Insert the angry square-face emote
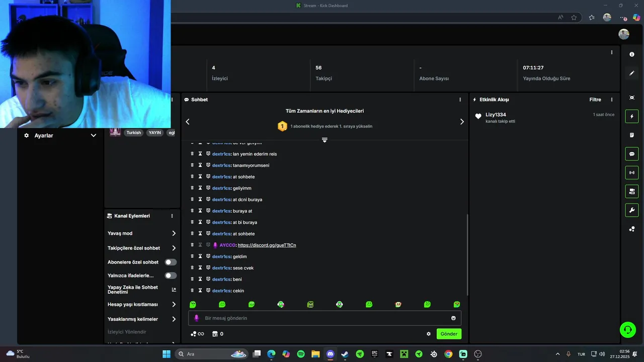644x362 pixels. click(x=310, y=304)
